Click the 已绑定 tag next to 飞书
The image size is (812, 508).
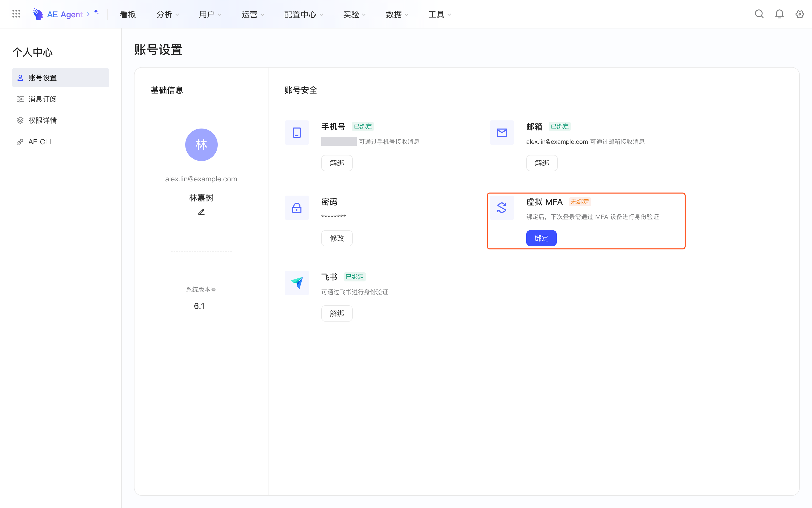pyautogui.click(x=355, y=277)
